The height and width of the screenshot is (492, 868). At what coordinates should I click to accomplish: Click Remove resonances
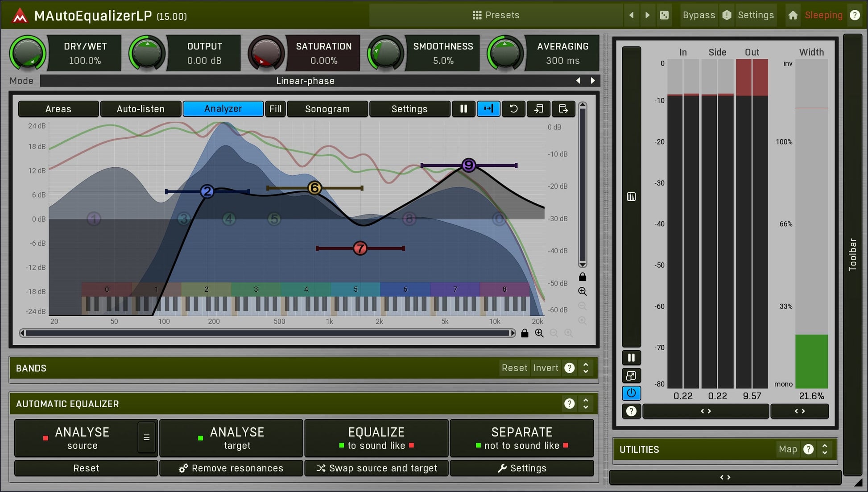pyautogui.click(x=231, y=468)
